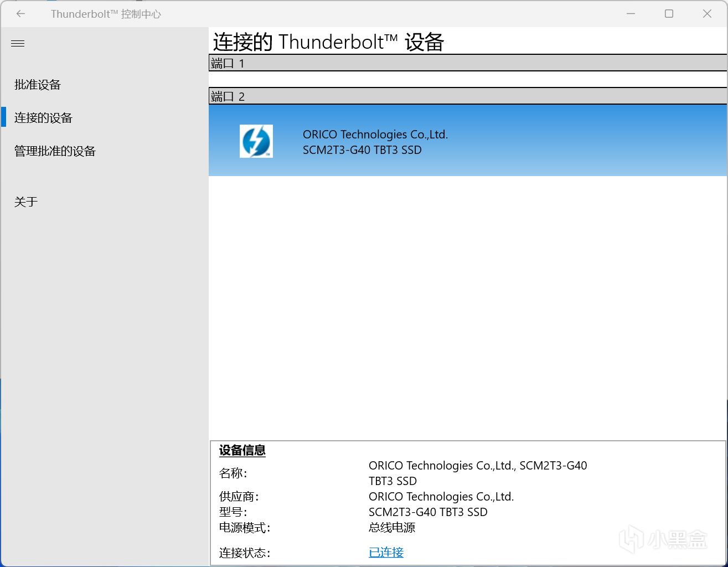Click the 连接的 Thunderbolt 设备 page title
This screenshot has height=567, width=728.
[x=328, y=42]
